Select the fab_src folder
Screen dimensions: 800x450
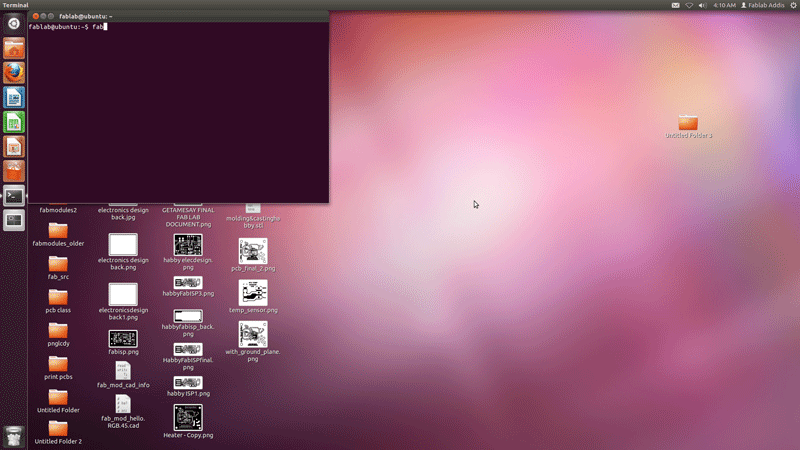pos(58,268)
